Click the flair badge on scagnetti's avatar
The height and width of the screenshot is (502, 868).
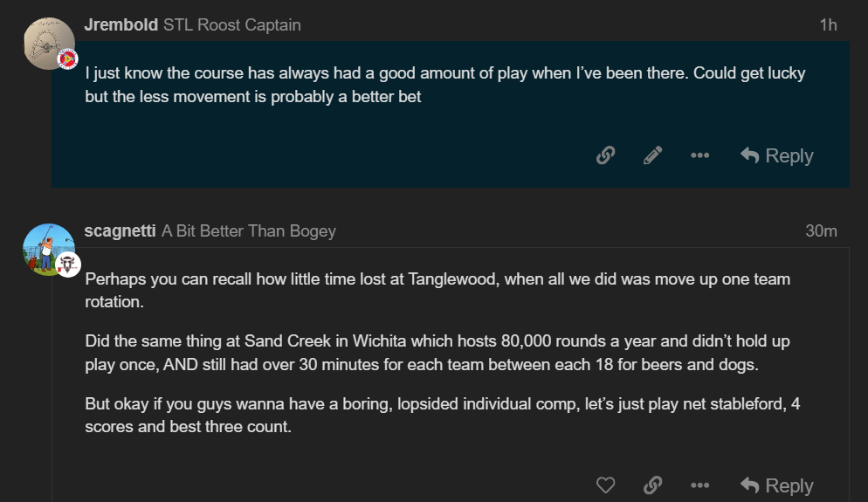point(69,265)
